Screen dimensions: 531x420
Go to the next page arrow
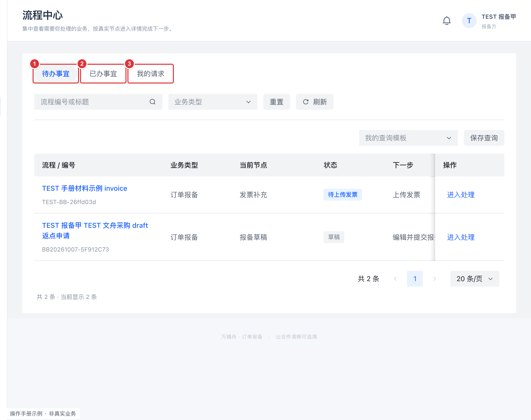click(435, 279)
